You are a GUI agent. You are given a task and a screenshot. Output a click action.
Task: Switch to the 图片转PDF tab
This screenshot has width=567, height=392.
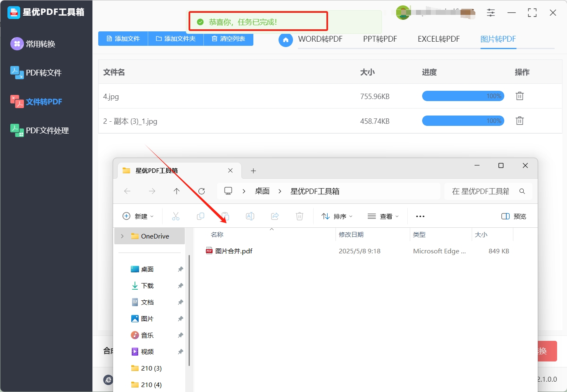(x=498, y=39)
